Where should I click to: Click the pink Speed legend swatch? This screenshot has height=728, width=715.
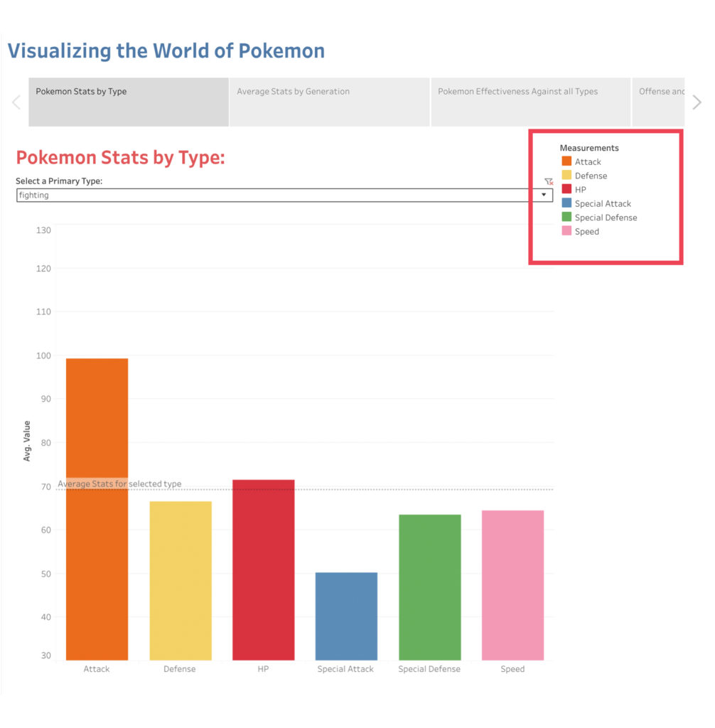[566, 231]
